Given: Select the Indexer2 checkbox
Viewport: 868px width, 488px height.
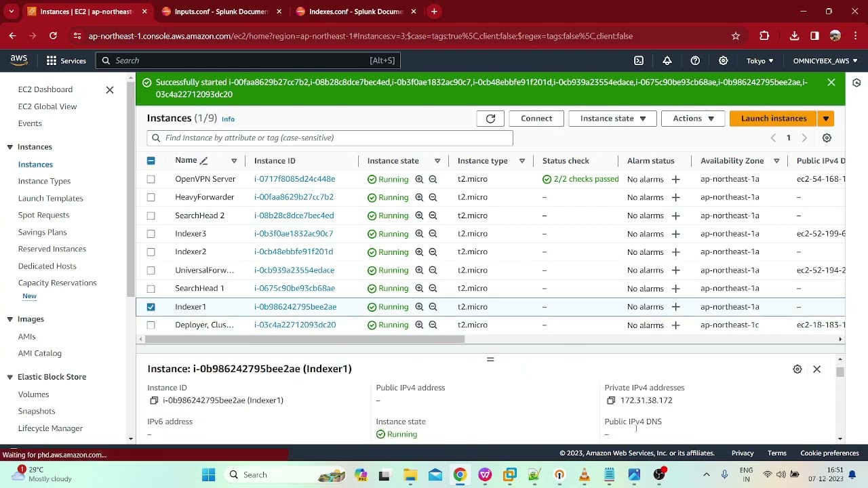Looking at the screenshot, I should (151, 252).
